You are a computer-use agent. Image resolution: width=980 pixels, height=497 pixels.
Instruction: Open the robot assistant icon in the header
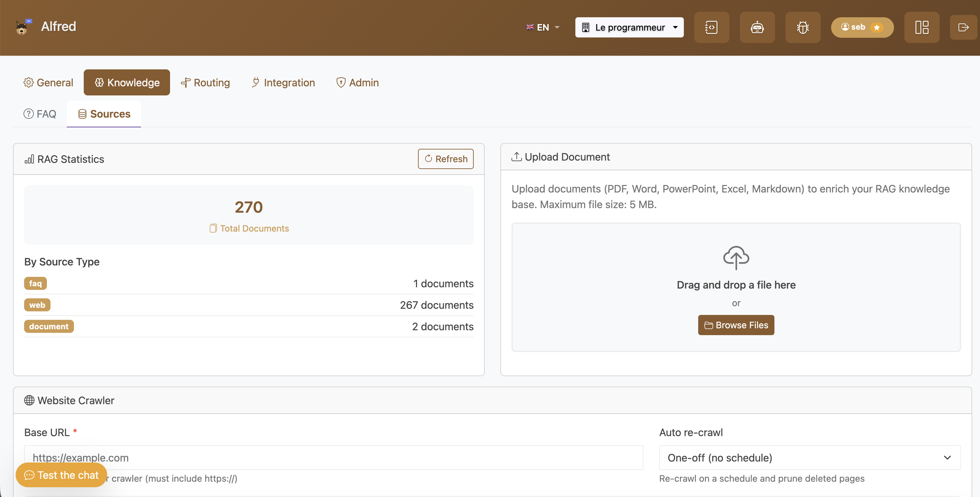(x=757, y=27)
